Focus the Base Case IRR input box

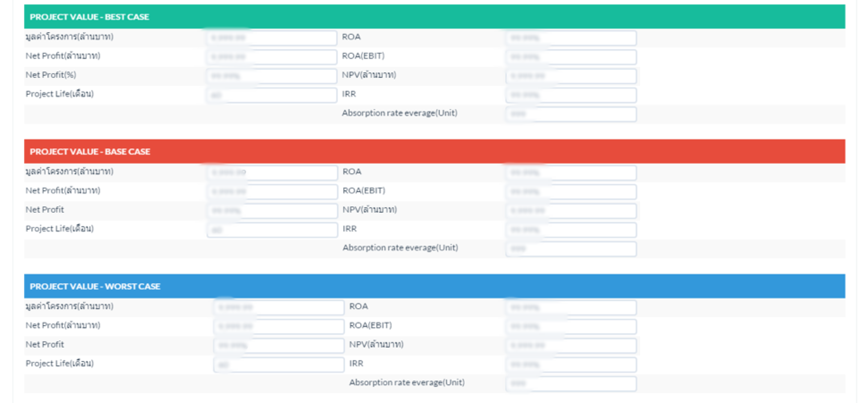coord(571,230)
